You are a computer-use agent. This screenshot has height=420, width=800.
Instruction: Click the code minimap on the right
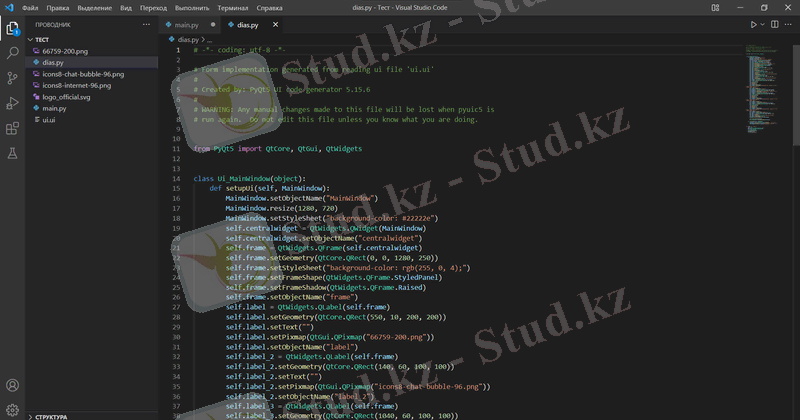point(768,80)
